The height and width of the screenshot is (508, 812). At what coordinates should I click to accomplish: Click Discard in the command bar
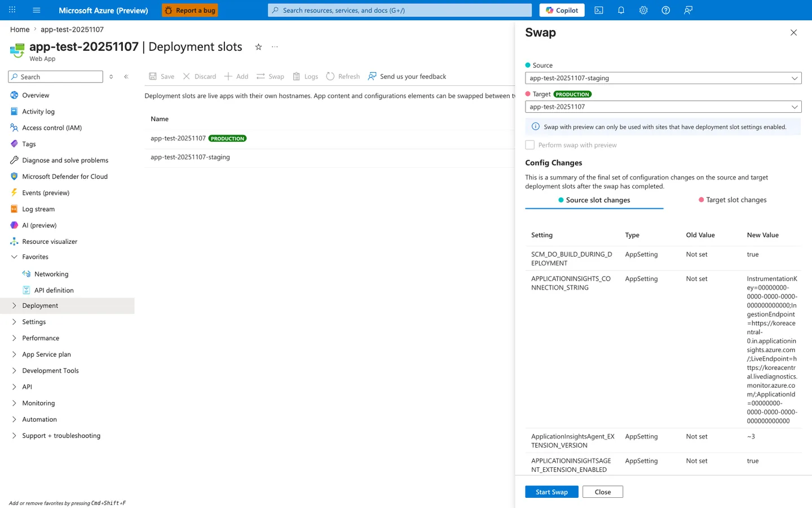point(199,76)
